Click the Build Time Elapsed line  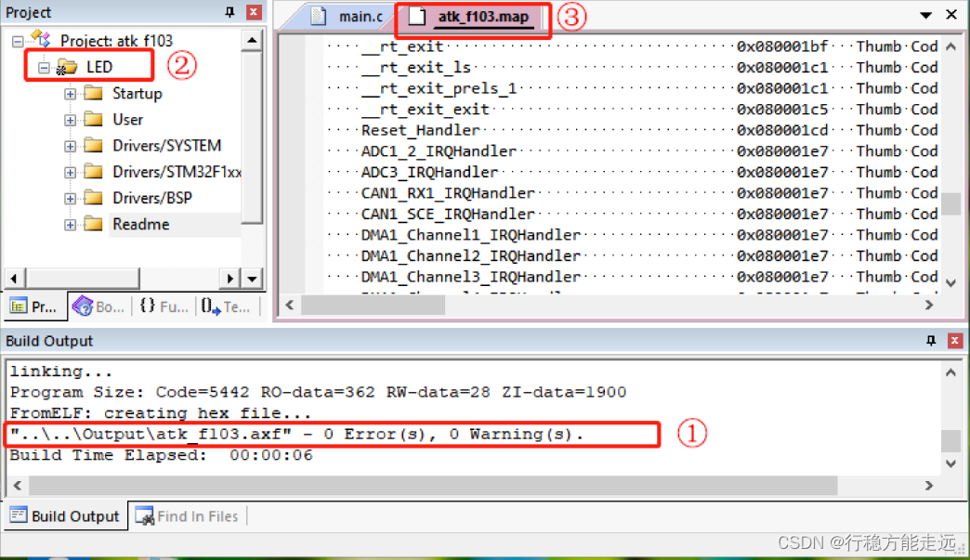coord(162,456)
